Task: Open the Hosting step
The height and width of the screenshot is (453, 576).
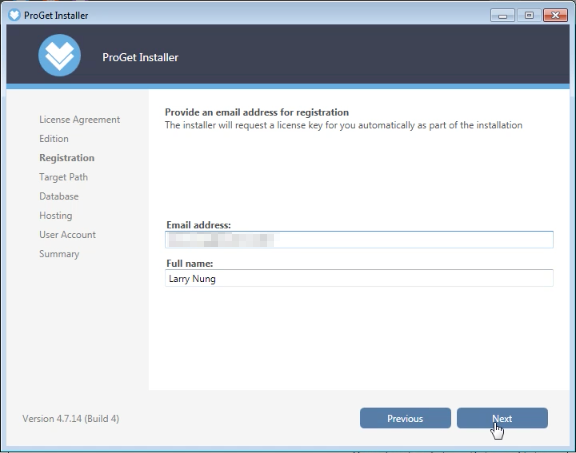Action: pos(56,215)
